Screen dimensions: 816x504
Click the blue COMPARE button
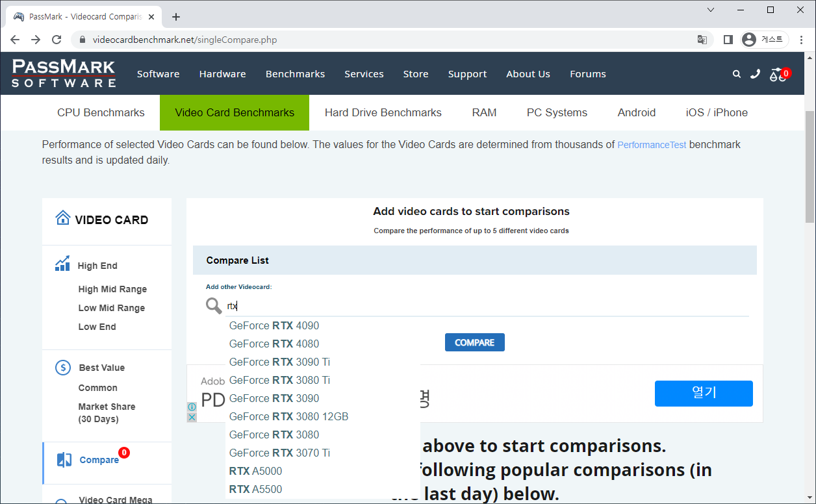point(475,342)
